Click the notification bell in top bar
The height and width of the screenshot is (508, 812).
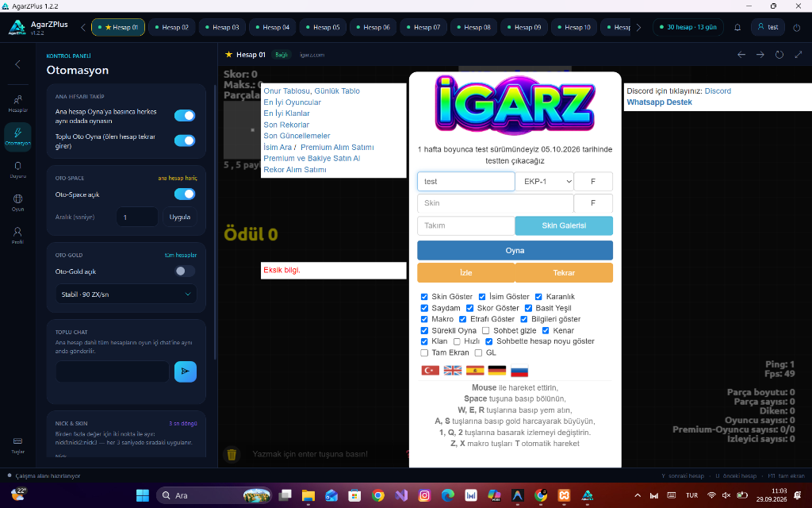[737, 28]
